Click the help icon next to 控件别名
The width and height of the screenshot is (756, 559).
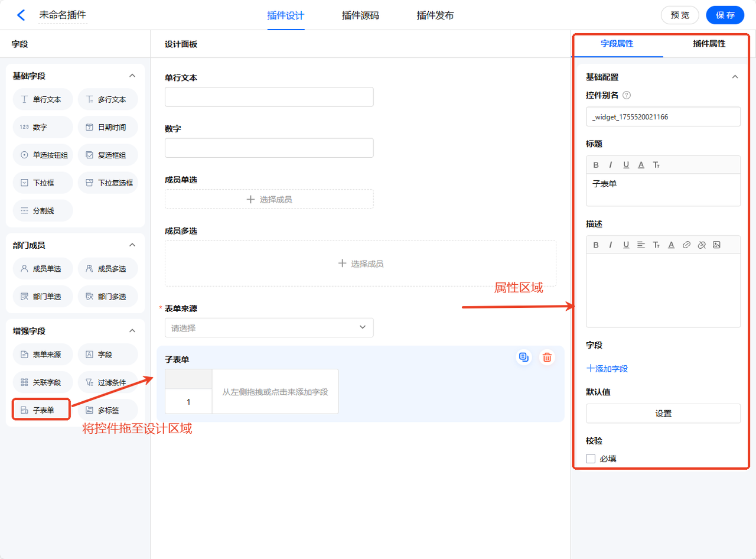click(627, 95)
